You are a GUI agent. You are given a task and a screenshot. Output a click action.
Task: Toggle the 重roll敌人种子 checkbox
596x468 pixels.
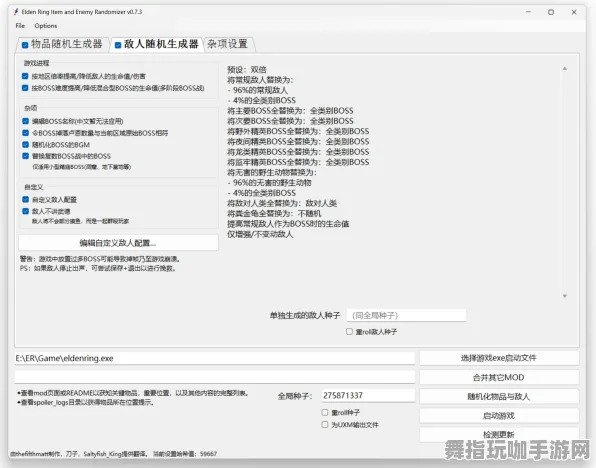[349, 332]
